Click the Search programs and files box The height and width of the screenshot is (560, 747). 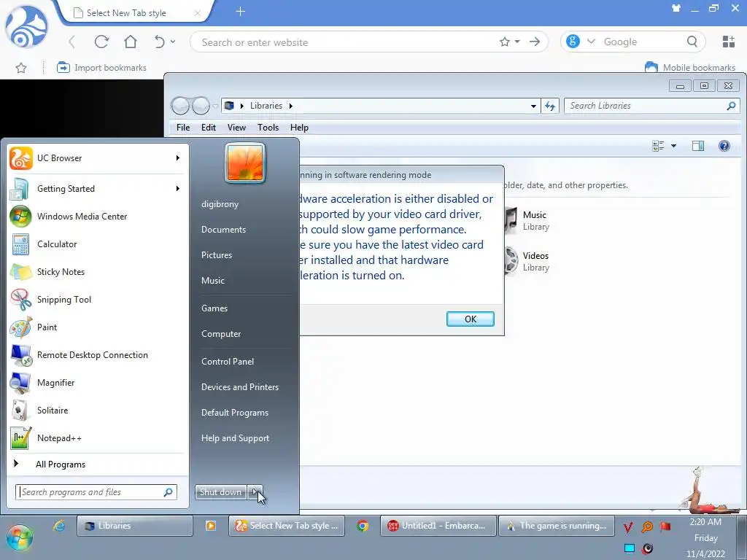coord(96,492)
